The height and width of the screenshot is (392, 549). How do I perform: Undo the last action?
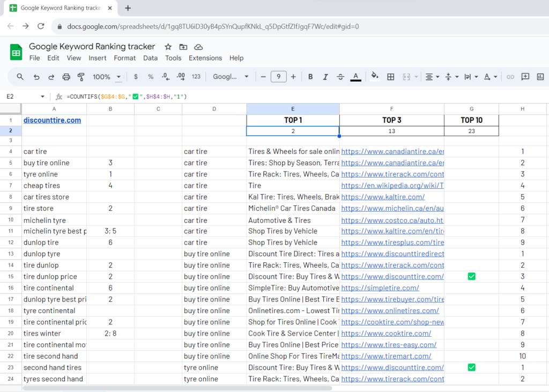pos(36,77)
